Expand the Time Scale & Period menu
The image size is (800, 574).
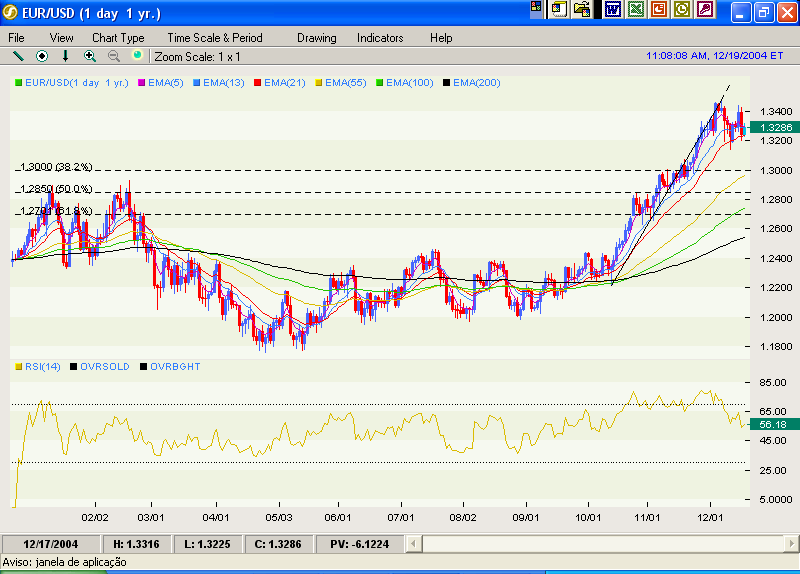[214, 38]
